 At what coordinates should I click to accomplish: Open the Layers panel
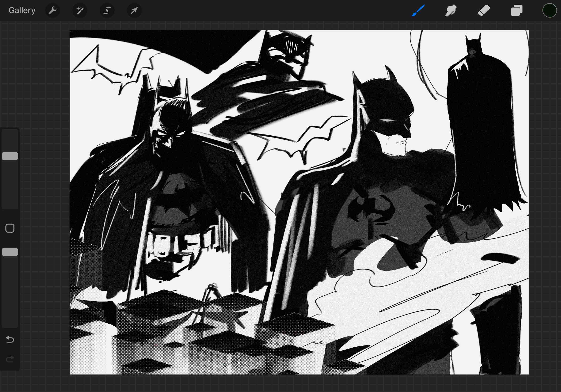point(517,10)
